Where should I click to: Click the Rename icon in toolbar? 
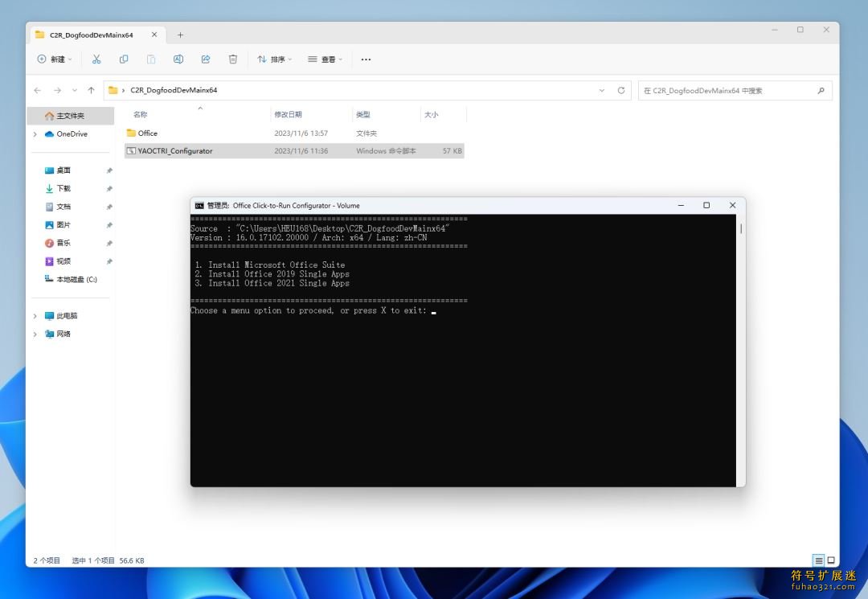(178, 59)
